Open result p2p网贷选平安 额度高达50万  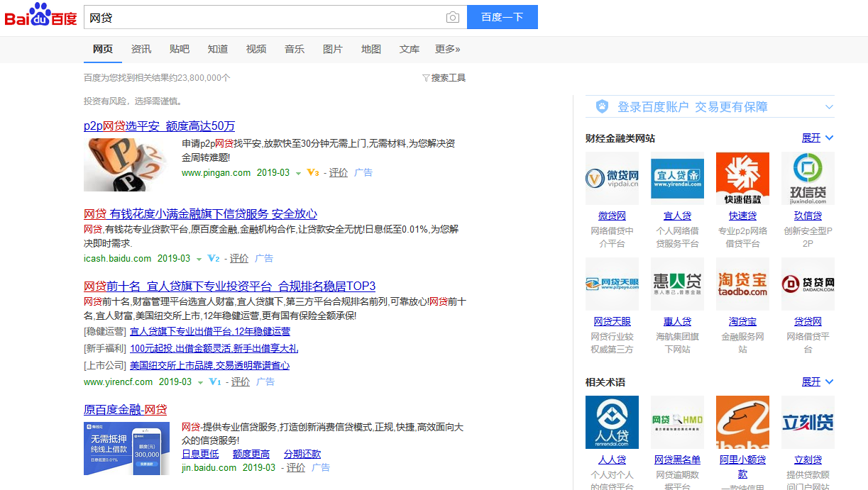[x=159, y=126]
